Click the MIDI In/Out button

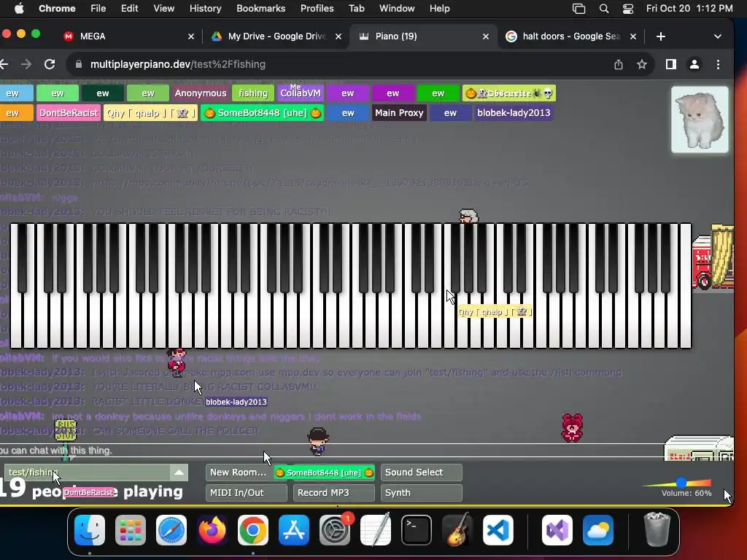(247, 493)
